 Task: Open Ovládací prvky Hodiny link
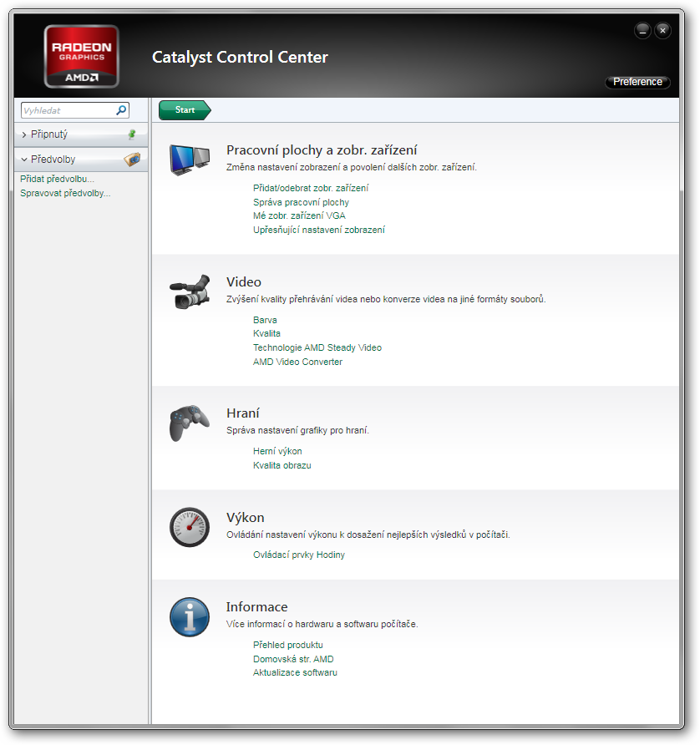(298, 555)
